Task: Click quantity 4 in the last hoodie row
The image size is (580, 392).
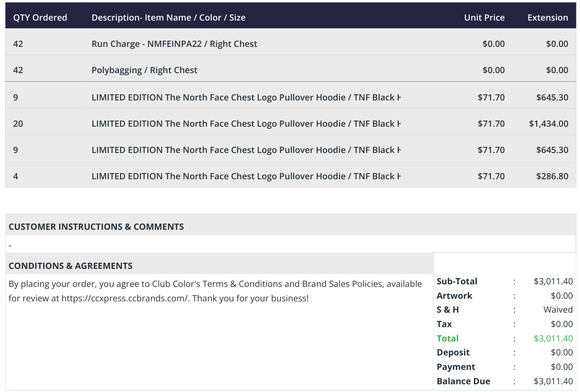Action: click(15, 176)
